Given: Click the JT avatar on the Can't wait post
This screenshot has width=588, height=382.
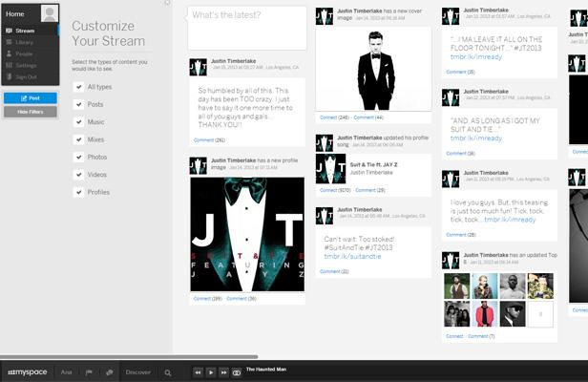Looking at the screenshot, I should pos(325,216).
